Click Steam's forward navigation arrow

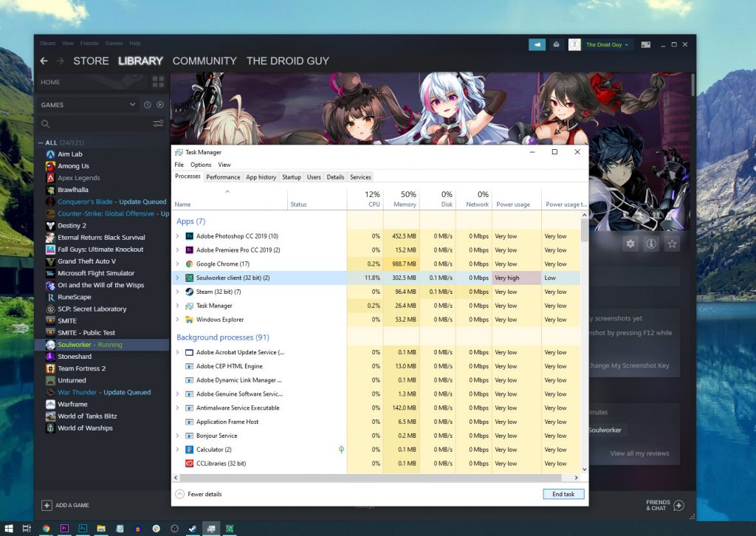coord(61,61)
